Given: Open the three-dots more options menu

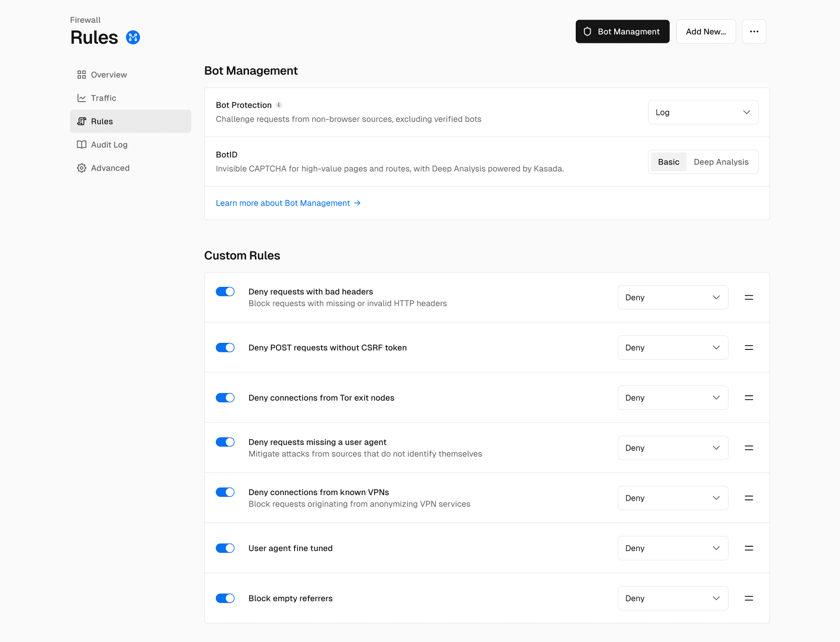Looking at the screenshot, I should (x=754, y=31).
